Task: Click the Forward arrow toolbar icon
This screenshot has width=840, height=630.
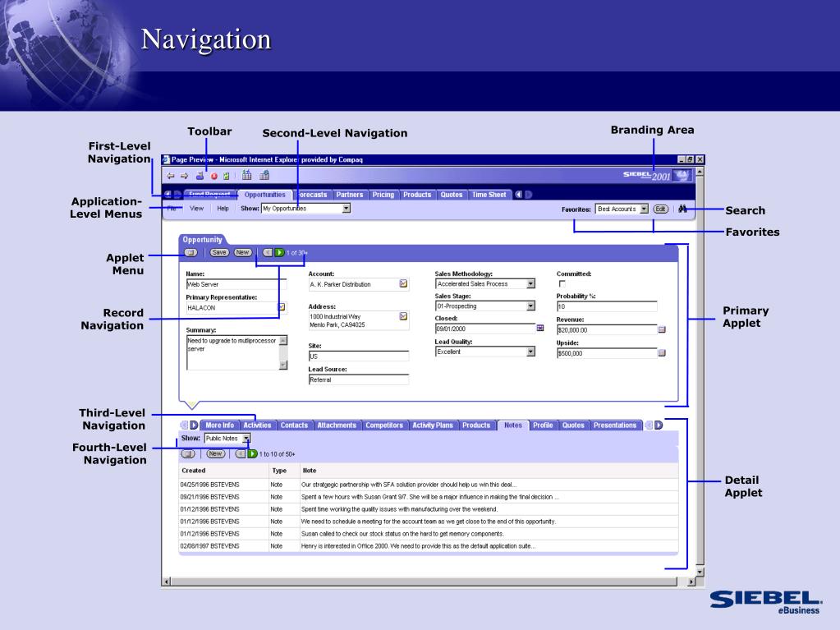Action: pos(184,176)
